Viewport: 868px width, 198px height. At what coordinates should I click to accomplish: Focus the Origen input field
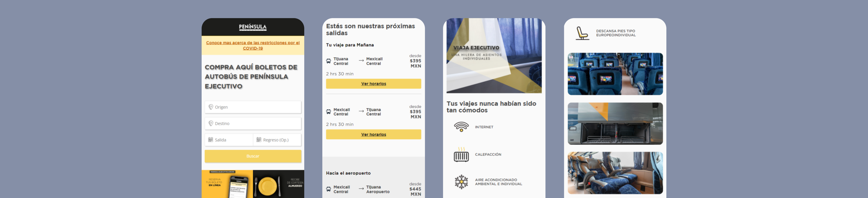coord(253,107)
